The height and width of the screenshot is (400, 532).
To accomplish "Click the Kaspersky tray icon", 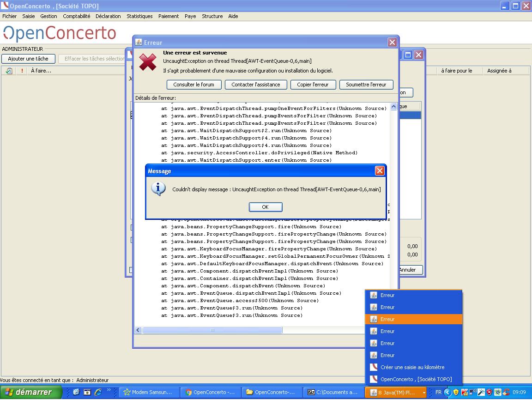I will pyautogui.click(x=464, y=392).
